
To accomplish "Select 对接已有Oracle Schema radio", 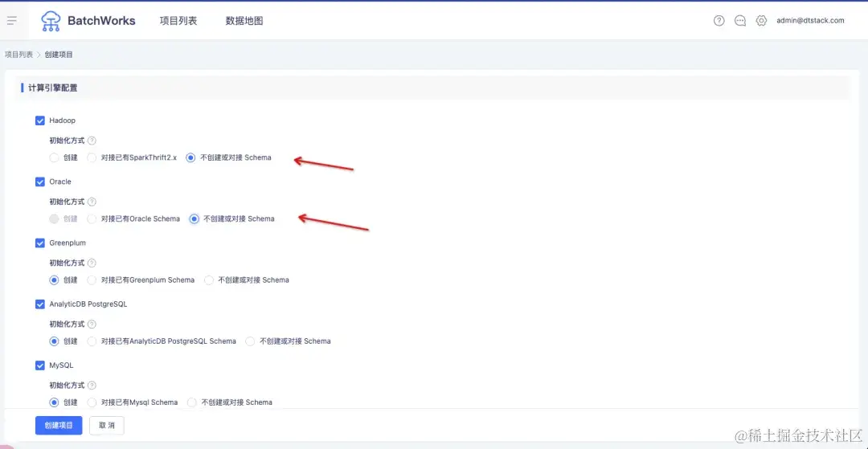I will pyautogui.click(x=92, y=219).
